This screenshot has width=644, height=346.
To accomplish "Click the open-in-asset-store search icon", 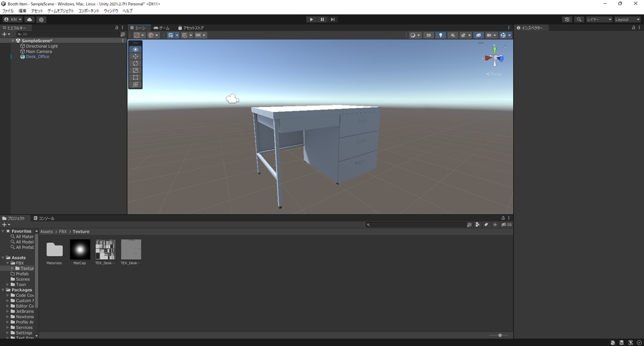I will tap(469, 225).
